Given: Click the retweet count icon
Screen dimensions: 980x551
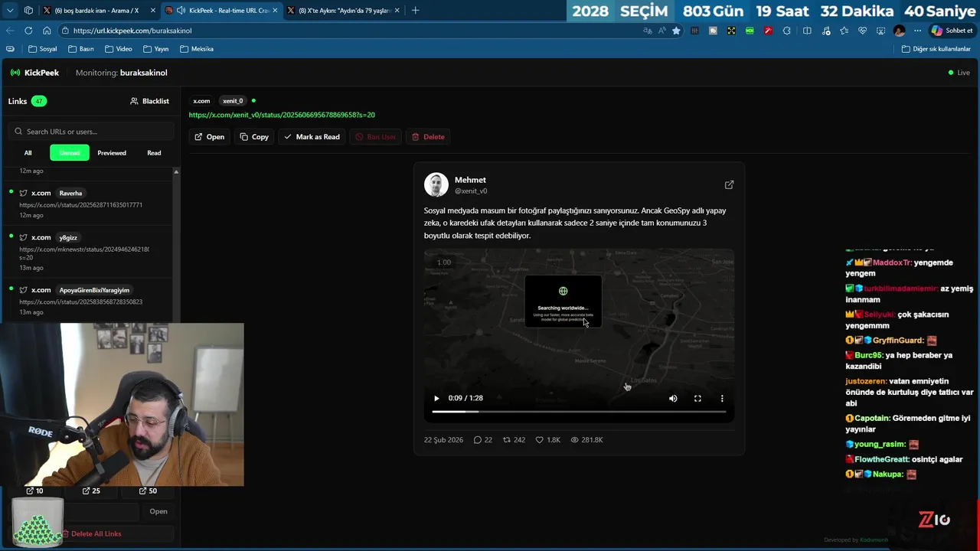Looking at the screenshot, I should [506, 440].
